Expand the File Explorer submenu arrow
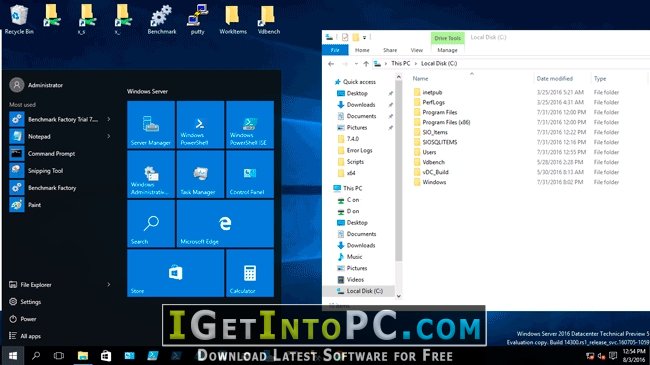This screenshot has height=365, width=650. tap(109, 285)
